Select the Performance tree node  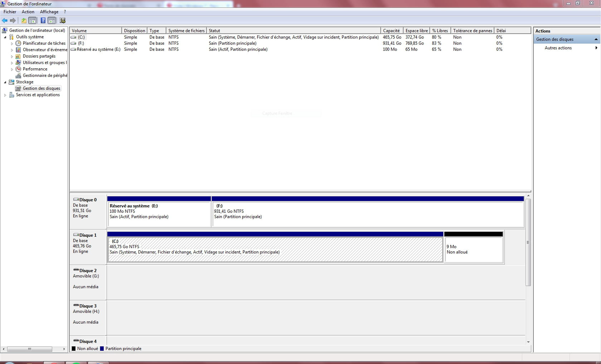(35, 69)
